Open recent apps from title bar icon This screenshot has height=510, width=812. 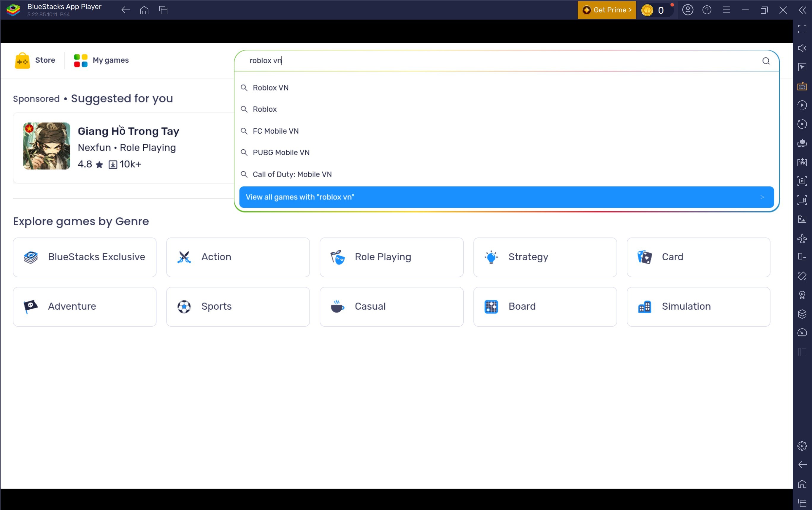click(x=163, y=10)
